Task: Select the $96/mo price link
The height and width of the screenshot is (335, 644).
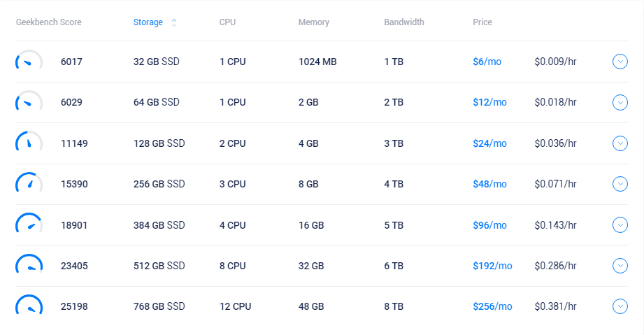Action: (x=489, y=225)
